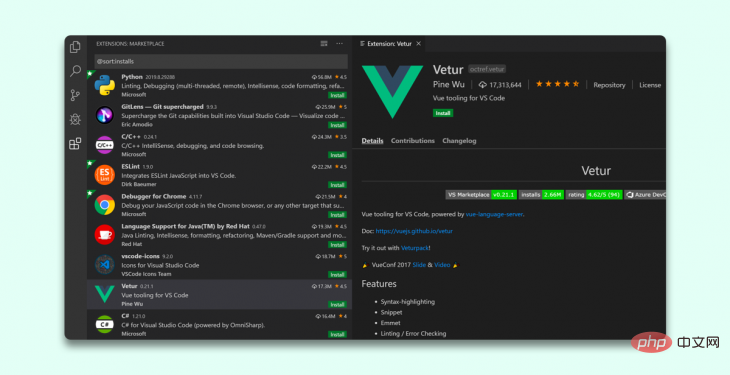The height and width of the screenshot is (375, 730).
Task: Click the Syntax-highlighting feature item
Action: (408, 302)
